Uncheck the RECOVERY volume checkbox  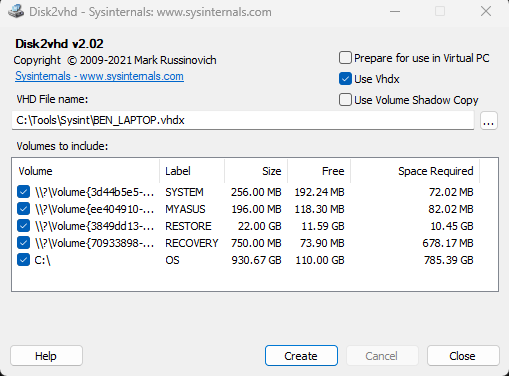[x=23, y=243]
